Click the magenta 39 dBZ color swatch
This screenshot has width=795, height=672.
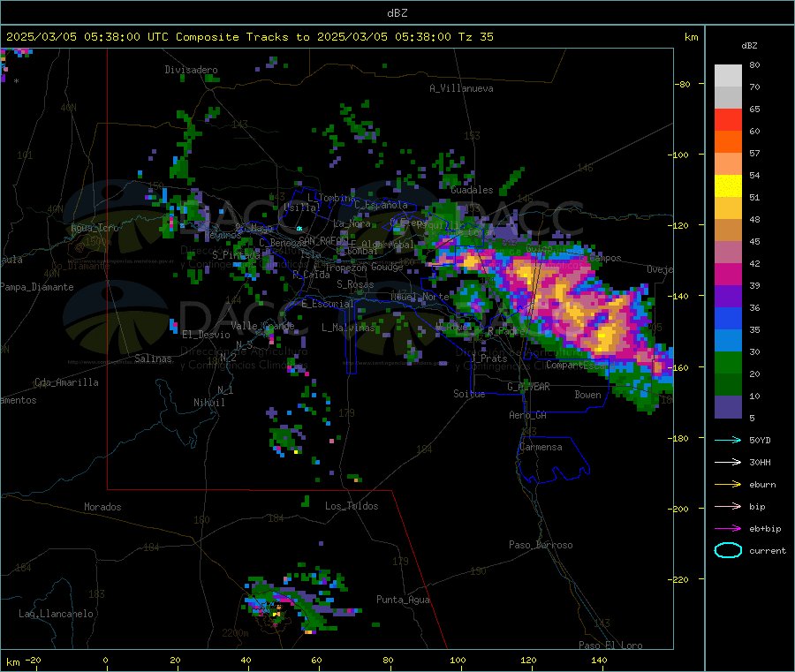[x=728, y=274]
